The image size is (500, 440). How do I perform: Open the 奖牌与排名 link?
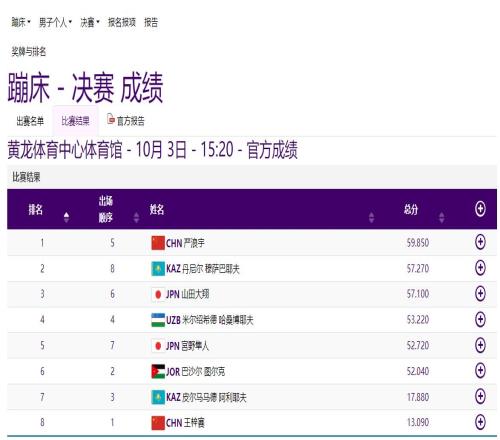[29, 52]
